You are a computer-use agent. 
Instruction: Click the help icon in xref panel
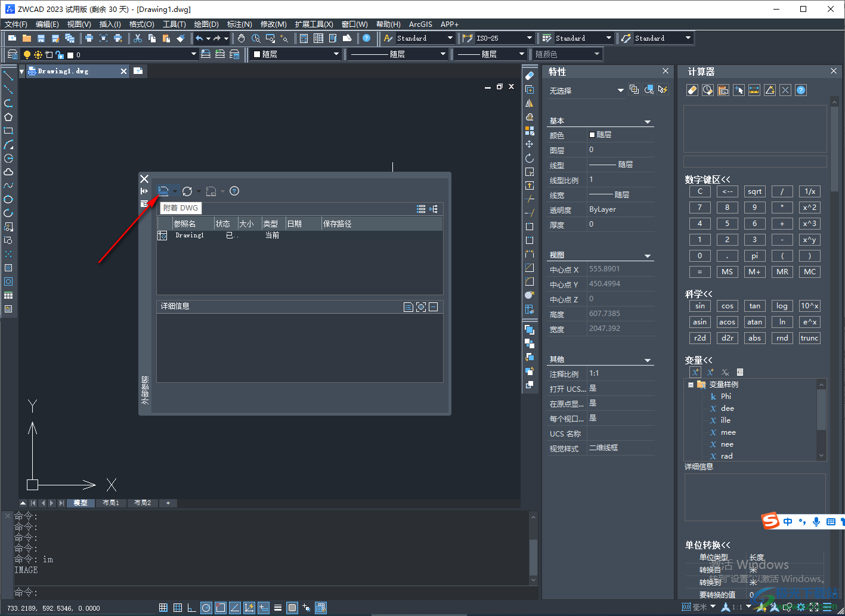point(234,191)
